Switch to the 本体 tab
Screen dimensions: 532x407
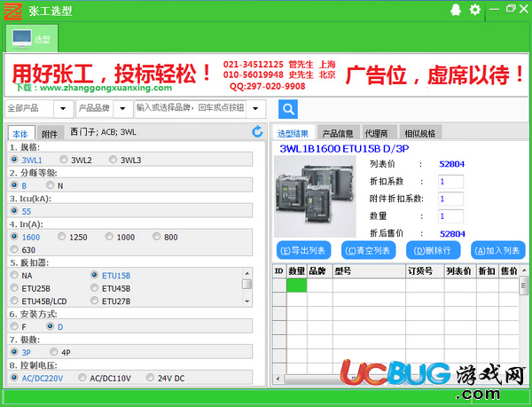[21, 134]
